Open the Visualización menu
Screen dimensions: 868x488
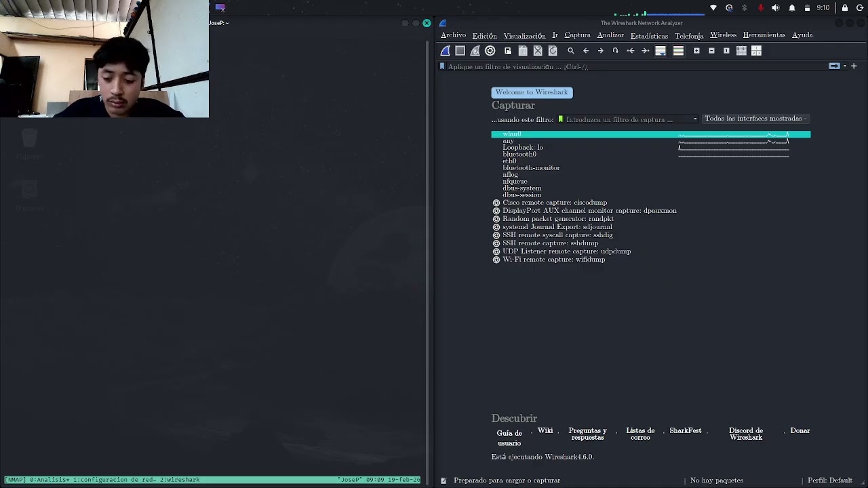tap(524, 35)
